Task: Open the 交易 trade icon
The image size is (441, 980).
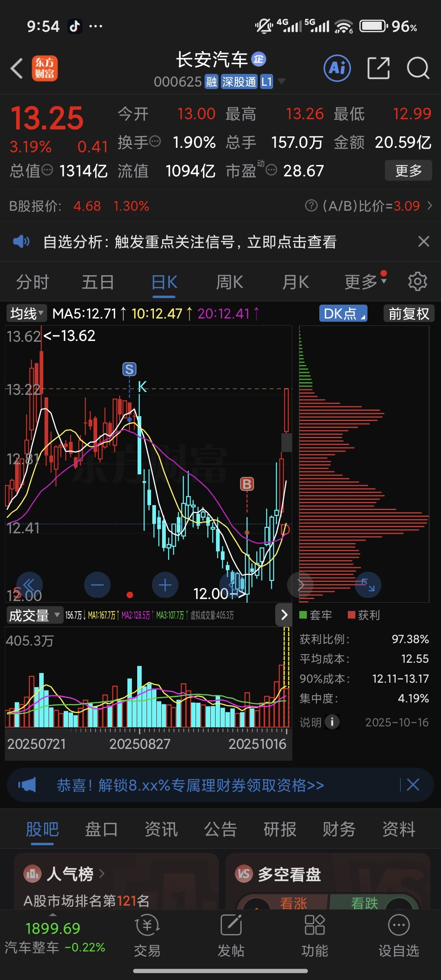Action: pos(147,925)
